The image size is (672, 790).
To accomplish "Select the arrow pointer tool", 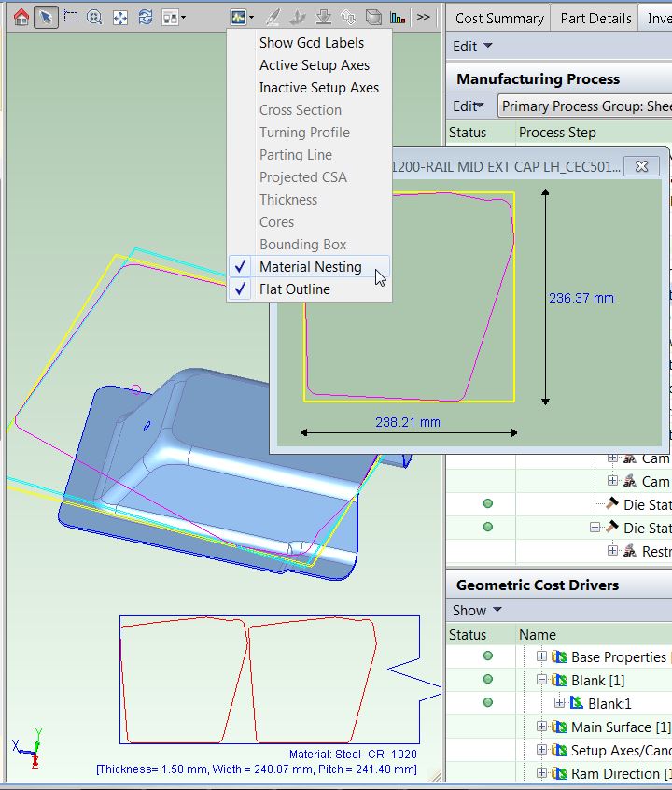I will pos(46,17).
